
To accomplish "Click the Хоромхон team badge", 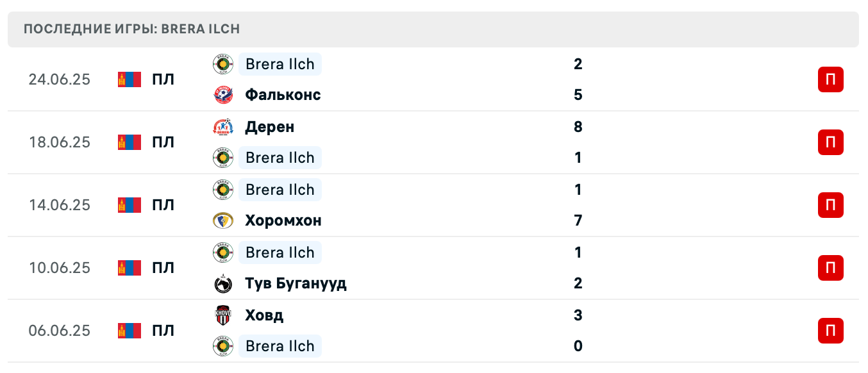I will pos(221,220).
